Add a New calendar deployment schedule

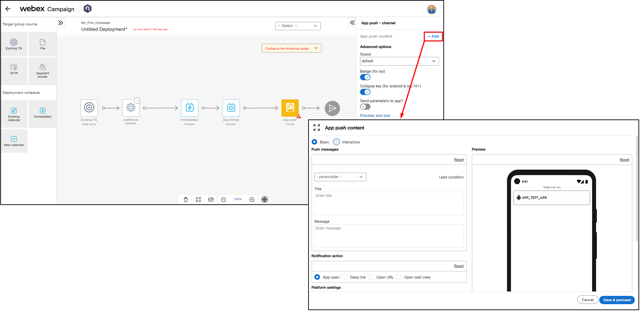(x=14, y=140)
